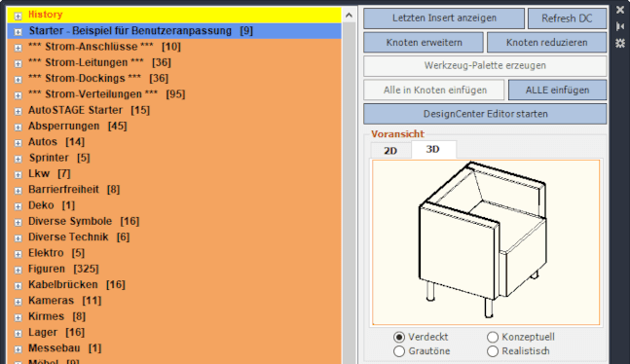This screenshot has width=630, height=364.
Task: Switch to the 2D preview tab
Action: [390, 151]
